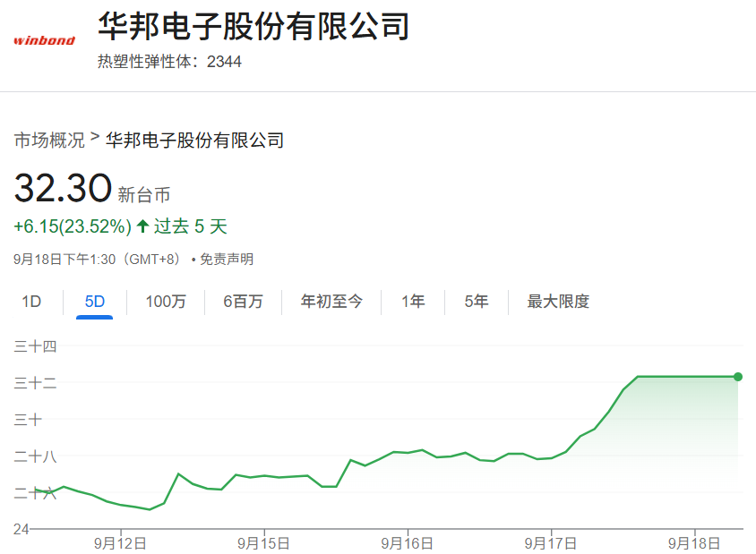Click the 24 y-axis label
The height and width of the screenshot is (554, 756).
(21, 530)
